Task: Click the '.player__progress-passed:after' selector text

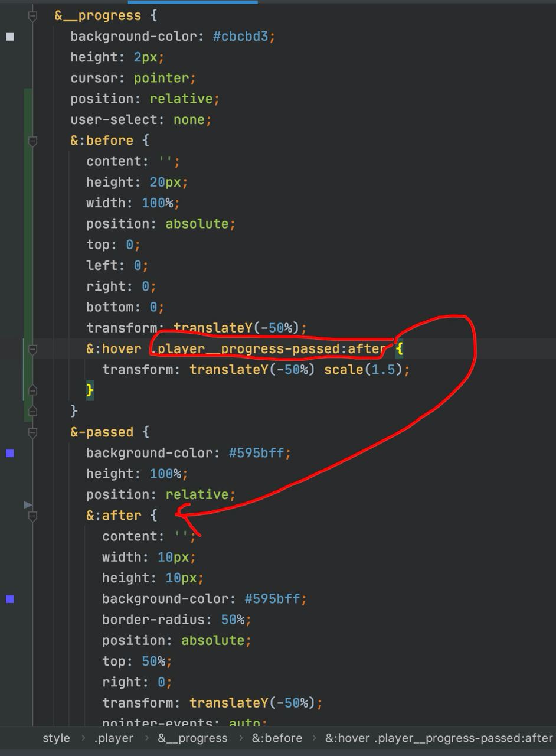Action: pos(268,349)
